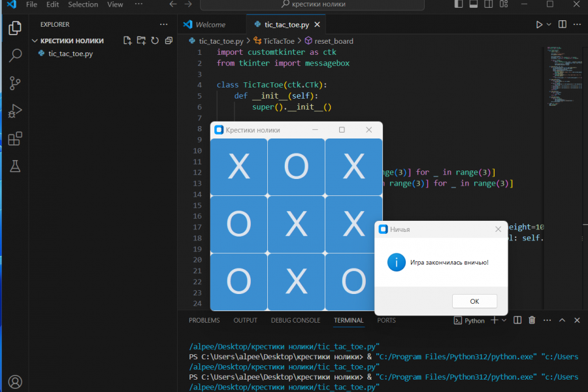Switch to the DEBUG CONSOLE tab
The image size is (588, 392).
point(295,320)
